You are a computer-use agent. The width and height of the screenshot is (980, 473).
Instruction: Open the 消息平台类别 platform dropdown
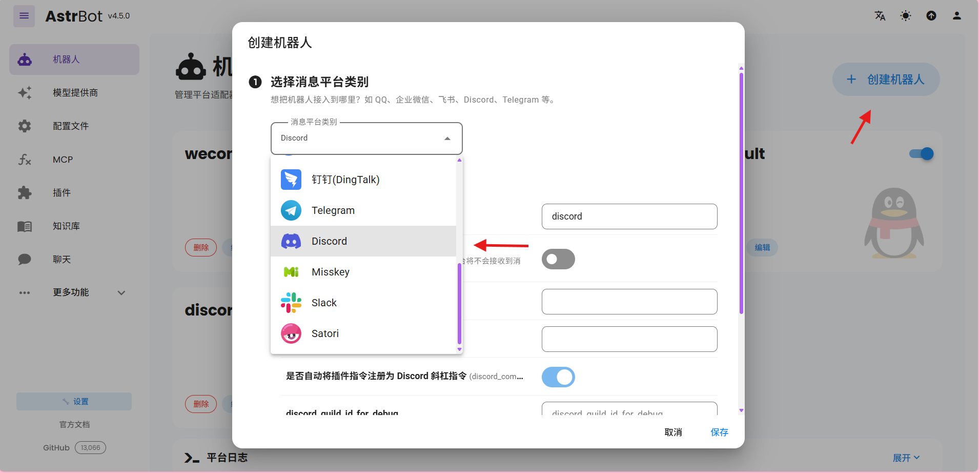(x=366, y=138)
